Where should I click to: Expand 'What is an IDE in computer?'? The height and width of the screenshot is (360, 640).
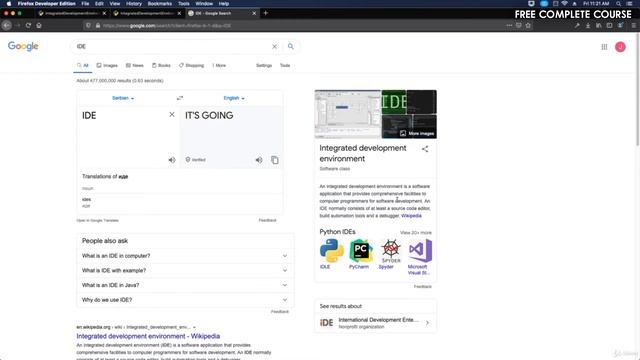(x=184, y=256)
